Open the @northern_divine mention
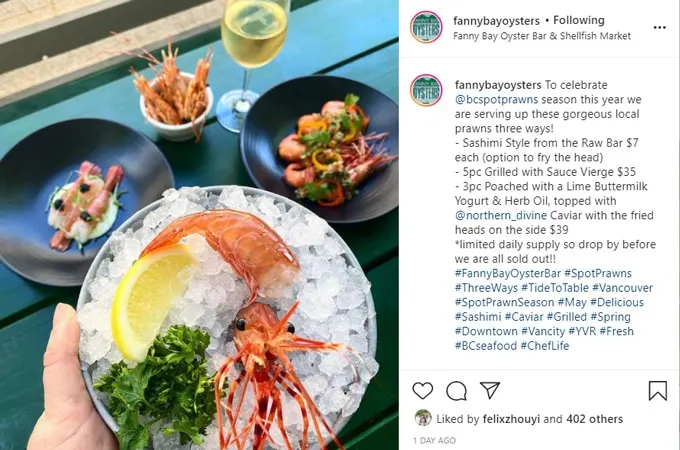This screenshot has width=680, height=450. pyautogui.click(x=500, y=215)
